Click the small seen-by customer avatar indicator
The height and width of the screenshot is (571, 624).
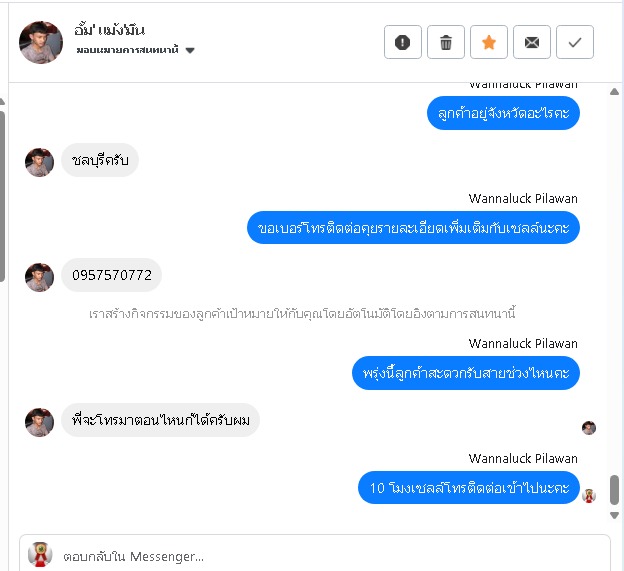(x=589, y=428)
